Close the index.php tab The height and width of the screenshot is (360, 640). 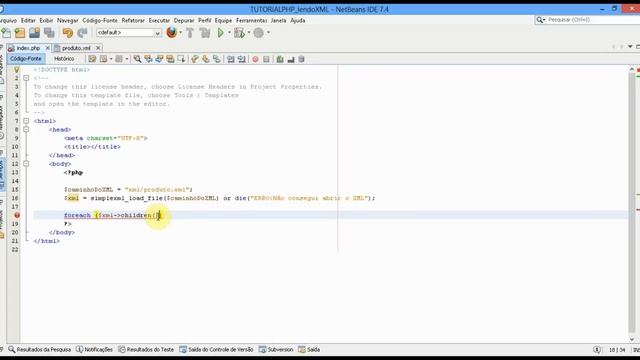(47, 48)
